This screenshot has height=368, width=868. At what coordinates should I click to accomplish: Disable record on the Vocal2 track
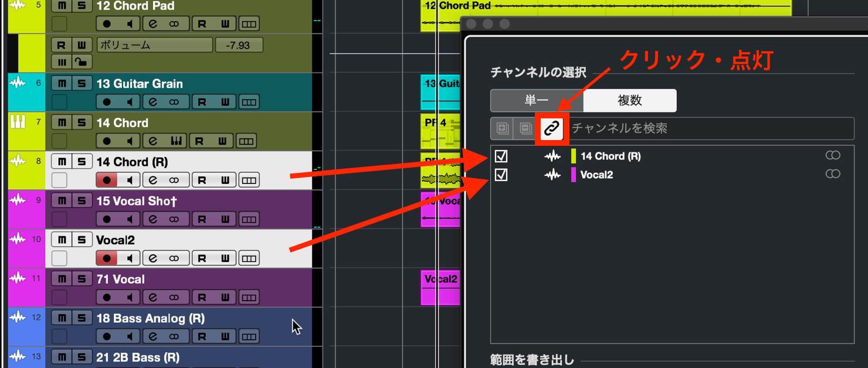tap(107, 258)
